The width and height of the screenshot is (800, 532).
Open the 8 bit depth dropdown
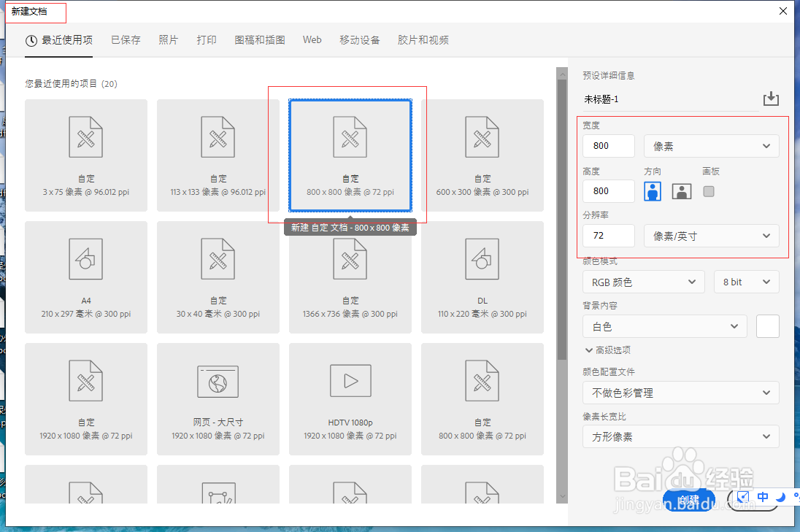(x=746, y=282)
